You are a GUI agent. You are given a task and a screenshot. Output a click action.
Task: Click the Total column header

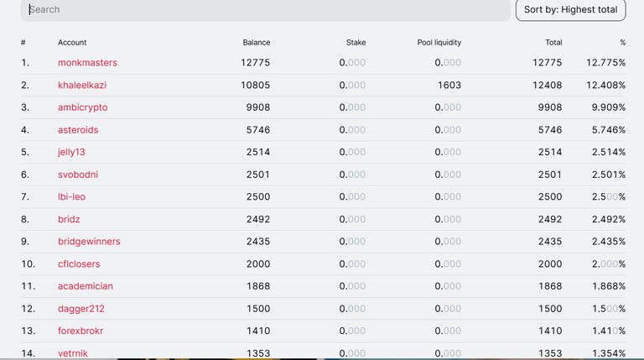coord(553,42)
